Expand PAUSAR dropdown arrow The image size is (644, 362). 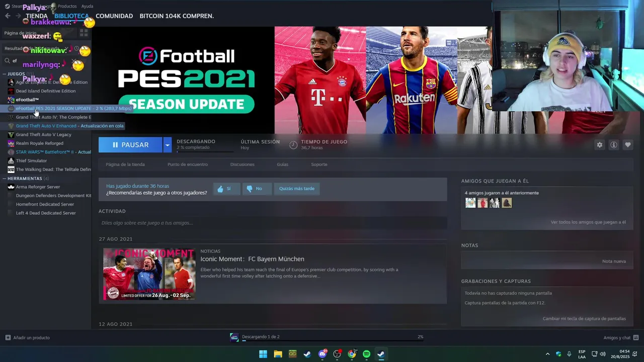coord(168,145)
